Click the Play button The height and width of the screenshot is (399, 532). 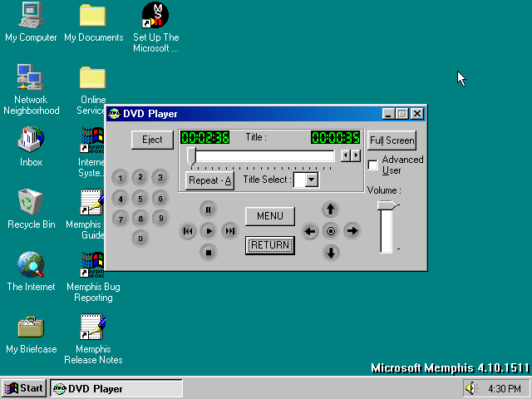point(209,231)
